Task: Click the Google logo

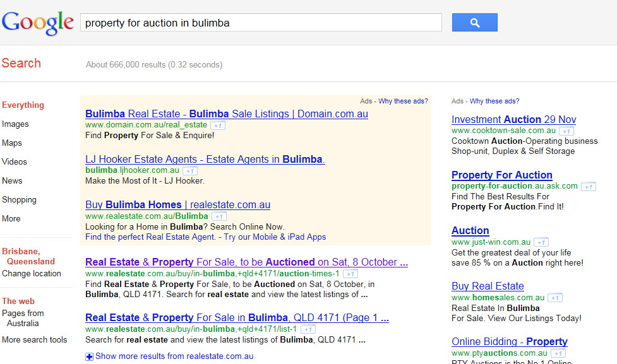Action: point(38,23)
